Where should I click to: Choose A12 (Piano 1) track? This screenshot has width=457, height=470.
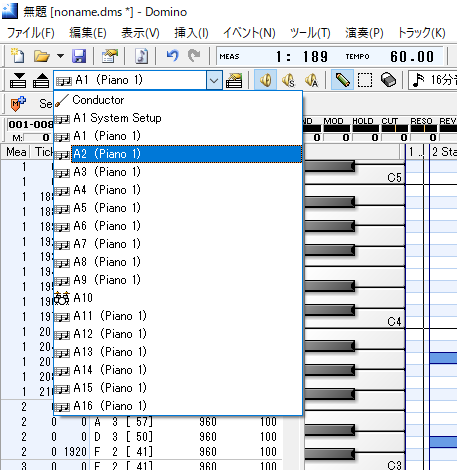pyautogui.click(x=178, y=334)
